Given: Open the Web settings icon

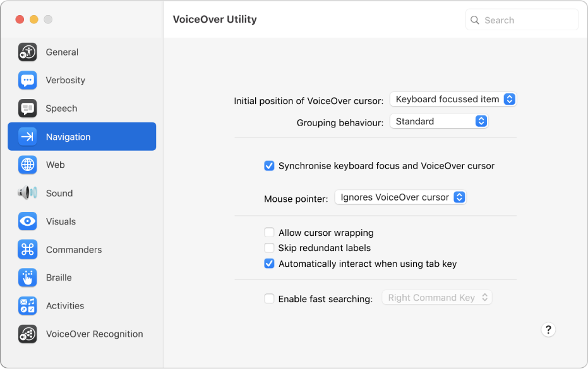Looking at the screenshot, I should pyautogui.click(x=27, y=165).
